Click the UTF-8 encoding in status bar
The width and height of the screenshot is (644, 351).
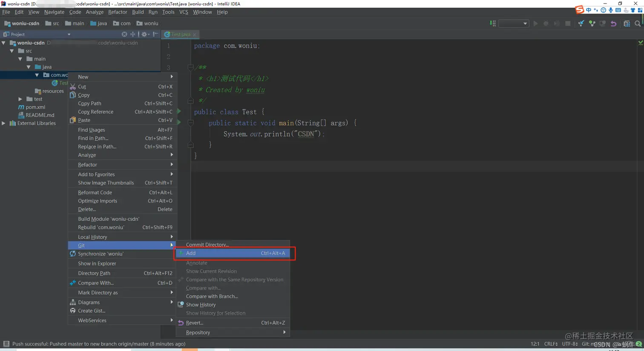(570, 344)
